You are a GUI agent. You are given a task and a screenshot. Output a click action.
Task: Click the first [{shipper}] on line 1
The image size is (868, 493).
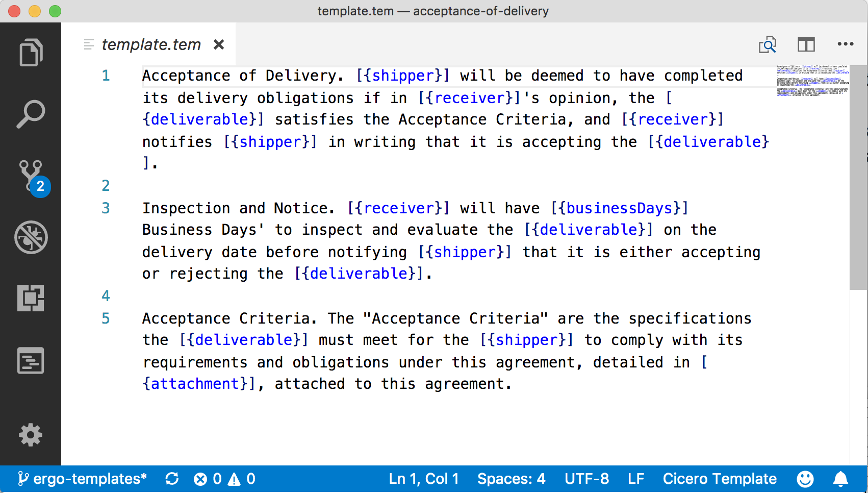point(403,76)
